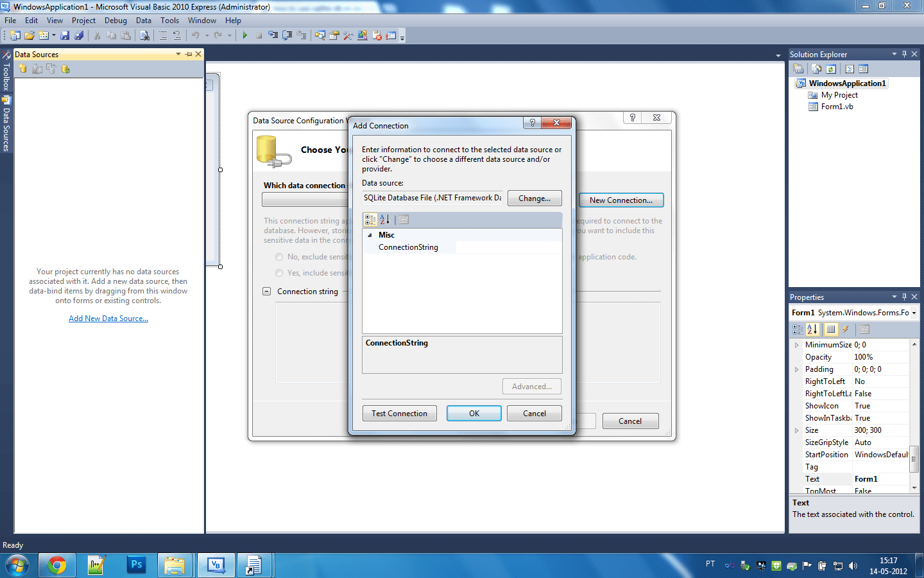Open the Form1 object dropdown in Properties
This screenshot has height=578, width=924.
(914, 313)
